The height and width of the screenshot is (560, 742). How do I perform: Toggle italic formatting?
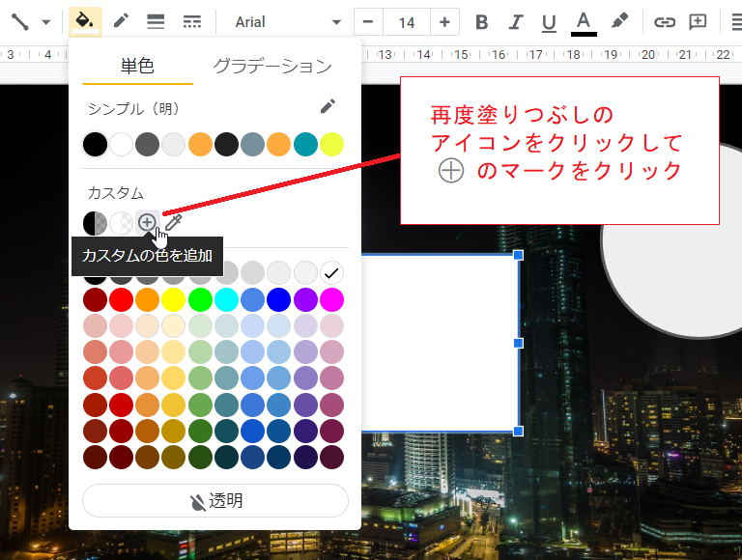click(x=515, y=22)
